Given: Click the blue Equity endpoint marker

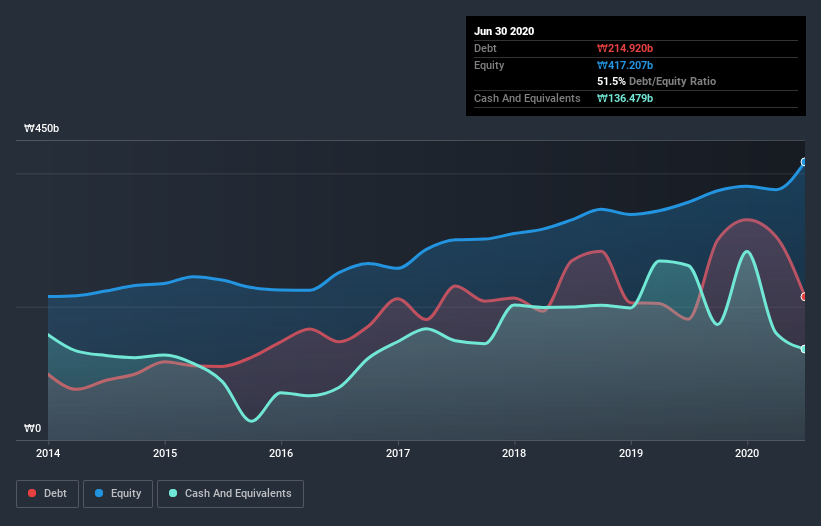Looking at the screenshot, I should tap(804, 162).
